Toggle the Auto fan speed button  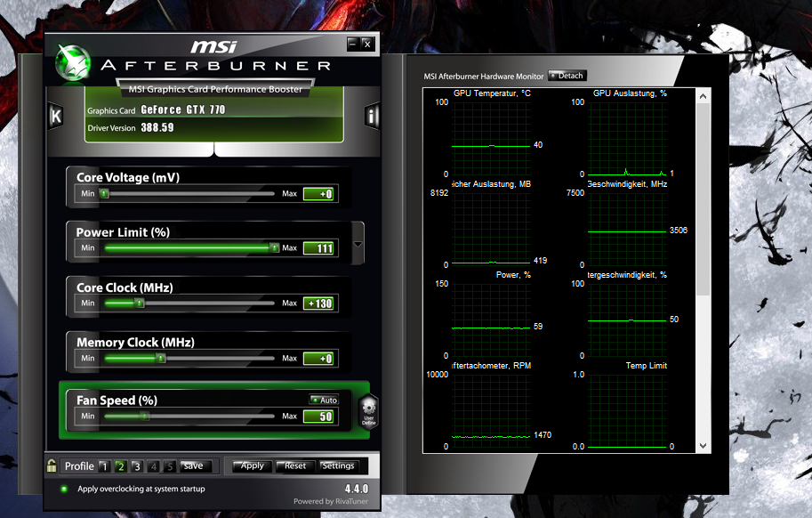[x=324, y=400]
